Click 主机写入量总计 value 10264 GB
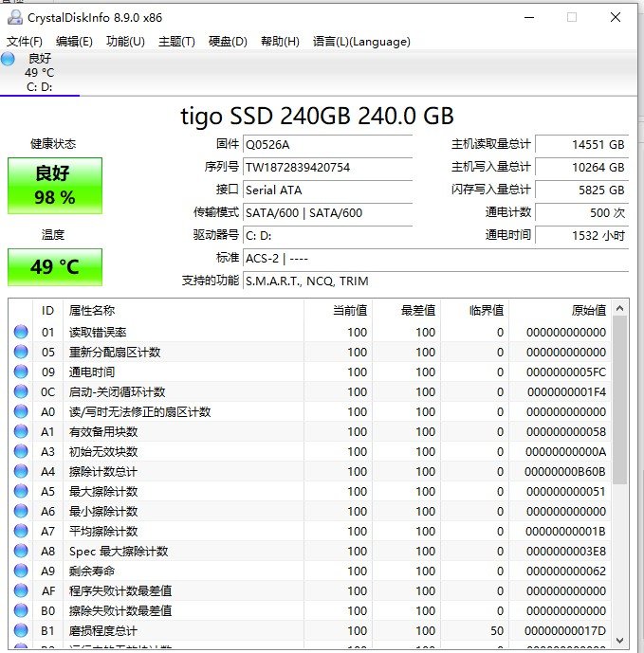The height and width of the screenshot is (653, 644). pyautogui.click(x=582, y=168)
